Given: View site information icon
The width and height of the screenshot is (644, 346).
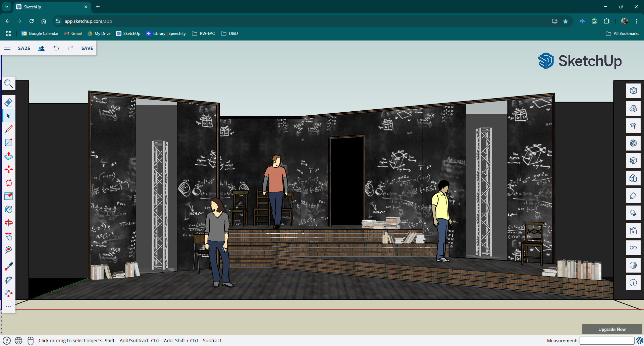Looking at the screenshot, I should click(58, 21).
